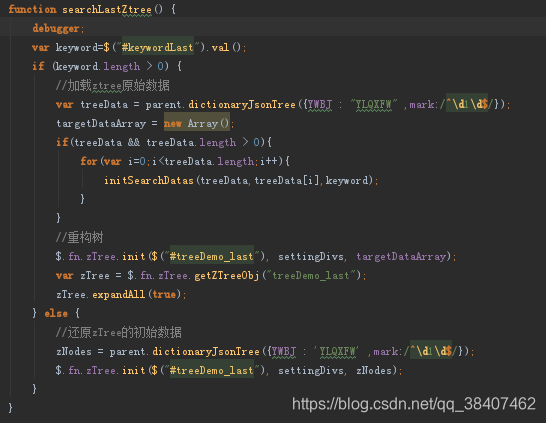Screen dimensions: 546x423
Task: Click the var treeData declaration
Action: 92,104
